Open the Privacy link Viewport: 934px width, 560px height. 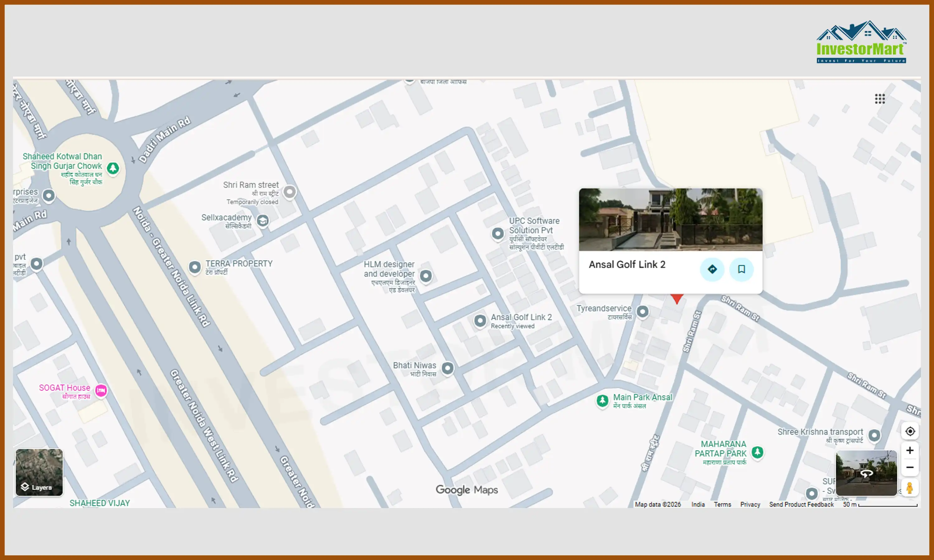coord(750,504)
